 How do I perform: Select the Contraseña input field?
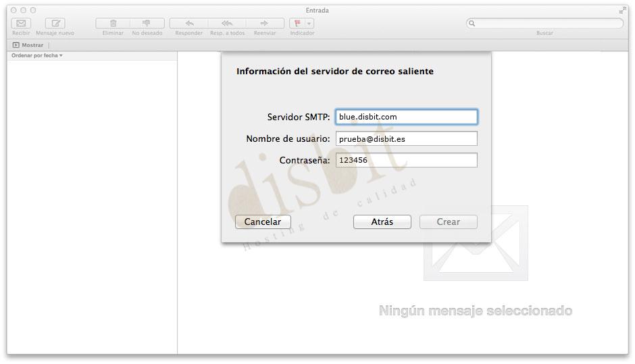[406, 160]
